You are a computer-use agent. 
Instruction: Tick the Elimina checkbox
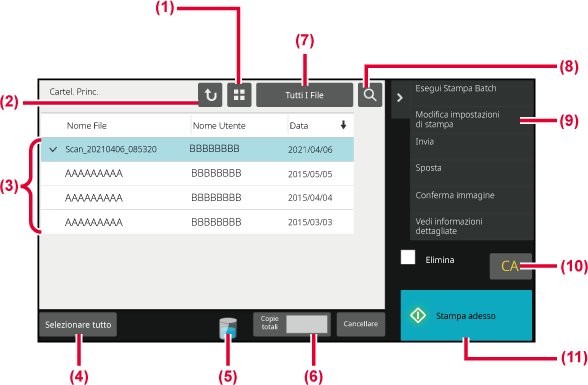pyautogui.click(x=408, y=257)
